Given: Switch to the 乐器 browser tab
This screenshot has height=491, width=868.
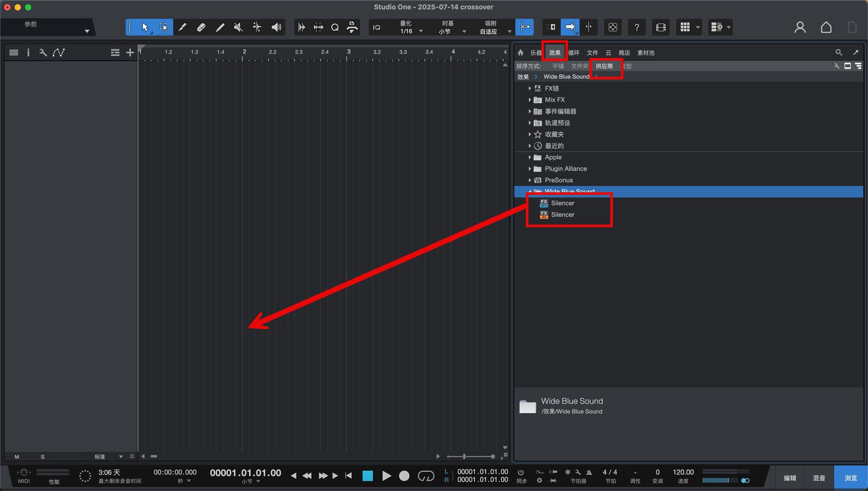Looking at the screenshot, I should [536, 53].
